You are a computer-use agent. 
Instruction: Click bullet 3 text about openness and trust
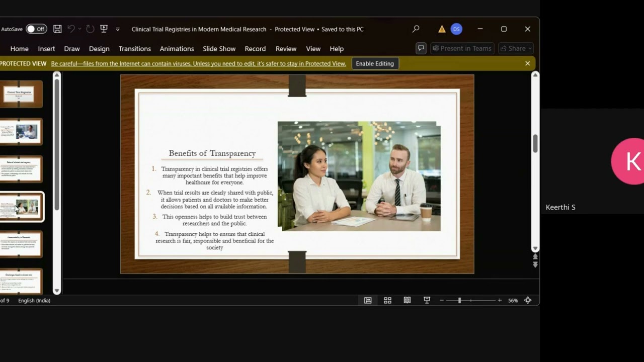214,220
